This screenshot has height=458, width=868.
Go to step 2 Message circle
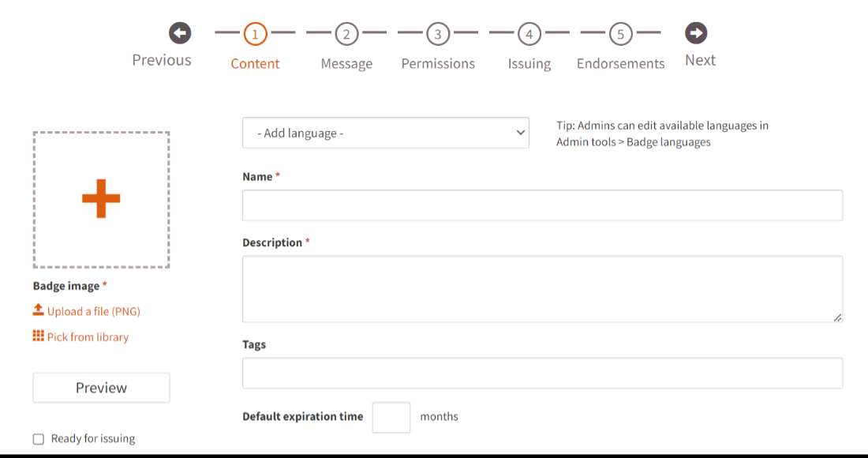click(346, 34)
